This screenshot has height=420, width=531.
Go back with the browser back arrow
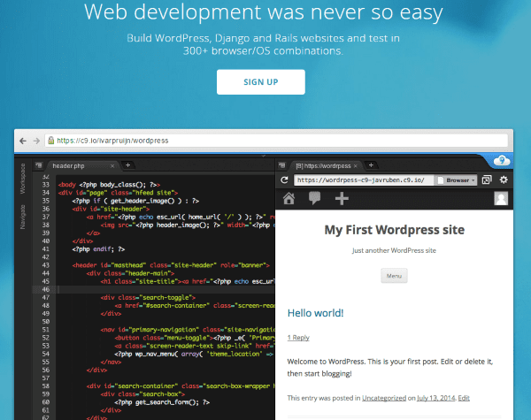coord(23,141)
